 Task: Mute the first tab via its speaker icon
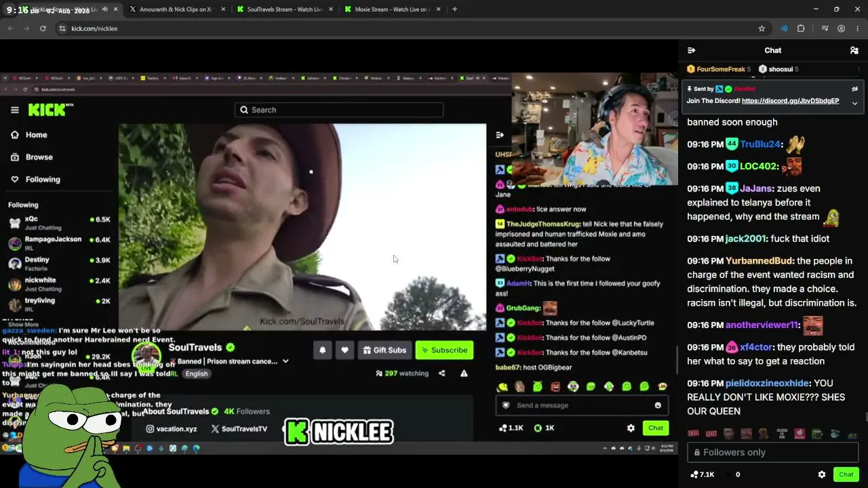pos(104,9)
